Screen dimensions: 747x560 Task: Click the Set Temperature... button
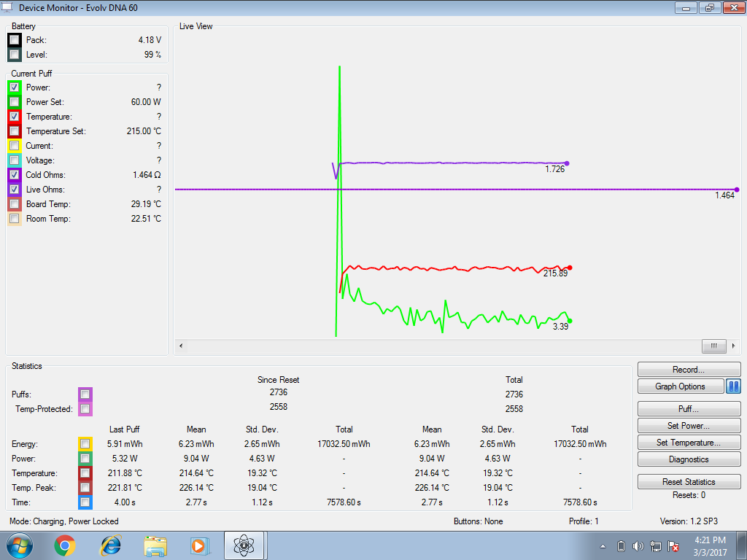point(689,443)
